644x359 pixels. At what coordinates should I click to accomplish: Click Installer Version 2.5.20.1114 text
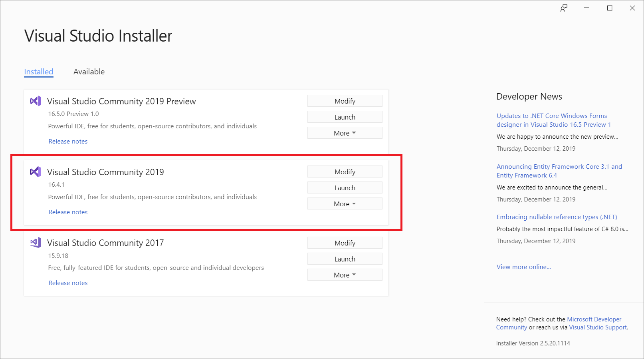point(533,343)
